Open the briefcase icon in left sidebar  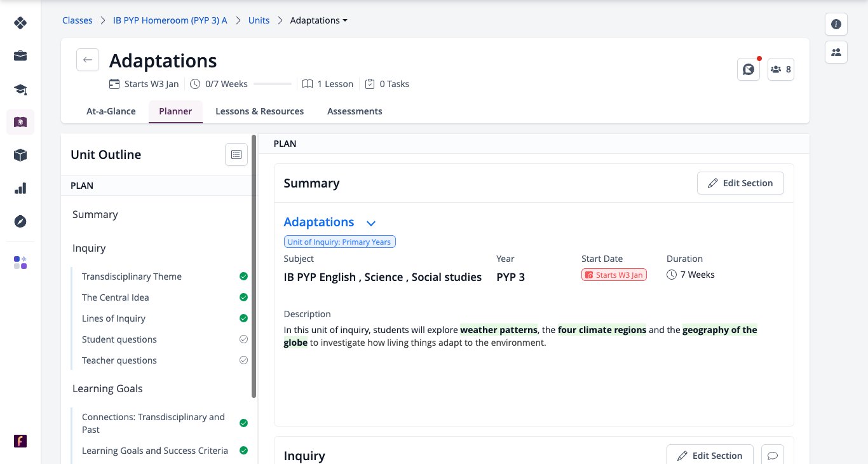pos(20,56)
